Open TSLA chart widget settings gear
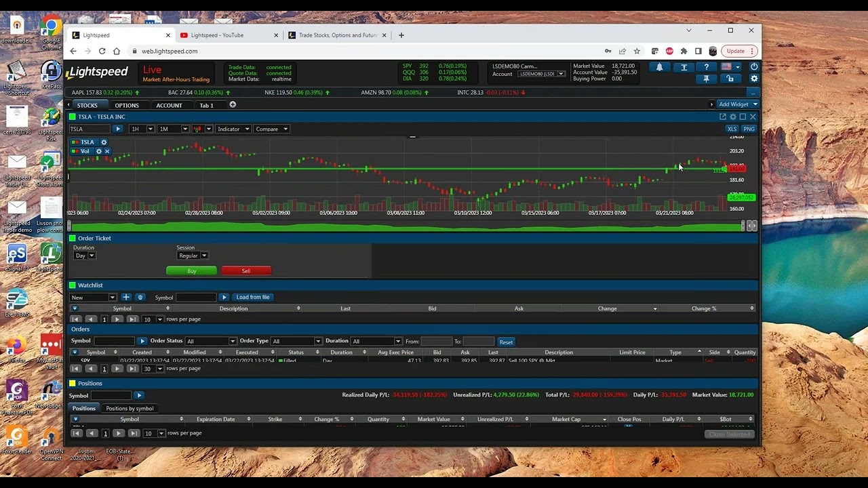The image size is (868, 488). click(x=733, y=117)
